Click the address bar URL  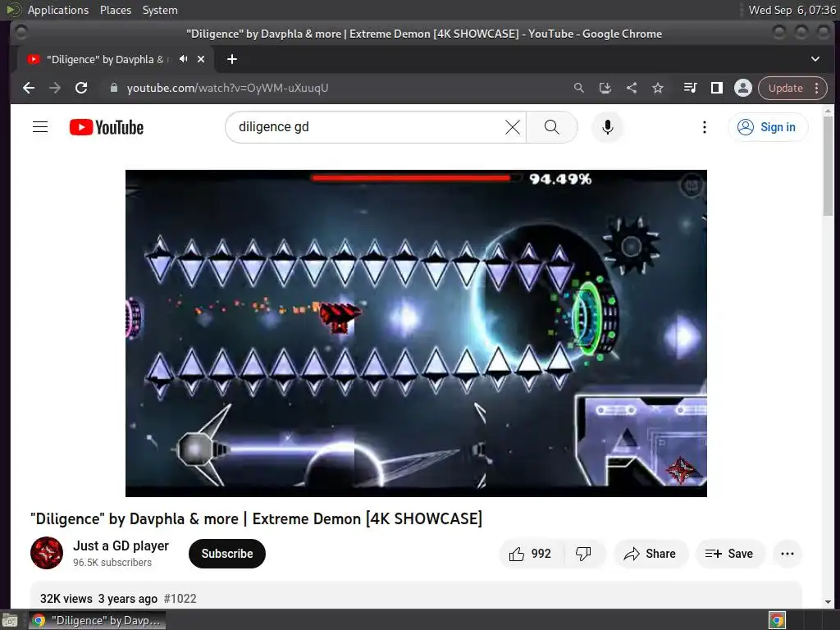tap(227, 88)
